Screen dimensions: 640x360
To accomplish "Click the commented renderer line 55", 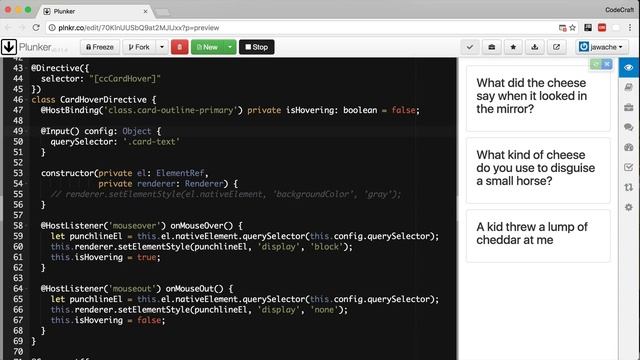I will pos(226,194).
